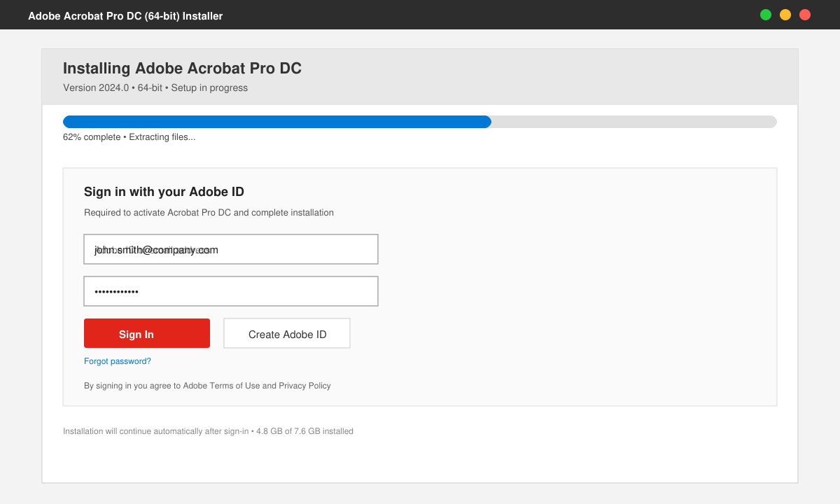Focus the email address input field
The height and width of the screenshot is (504, 840).
click(231, 249)
